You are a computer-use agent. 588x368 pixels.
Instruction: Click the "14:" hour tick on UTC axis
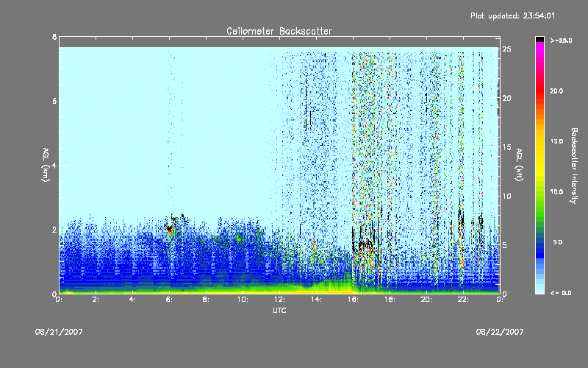point(316,300)
